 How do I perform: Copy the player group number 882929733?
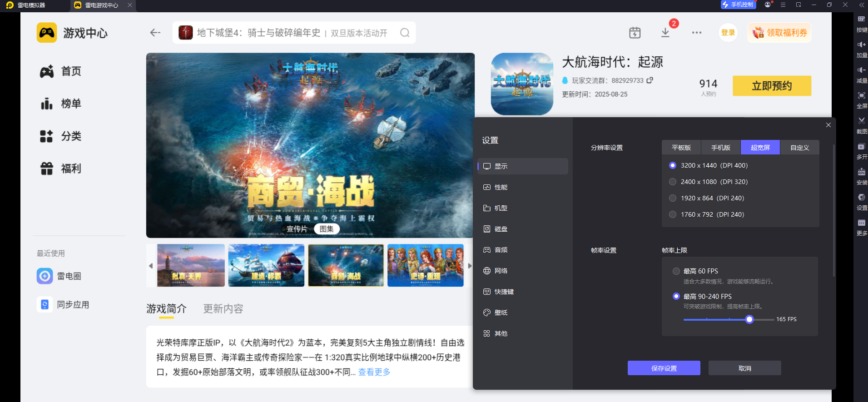650,80
